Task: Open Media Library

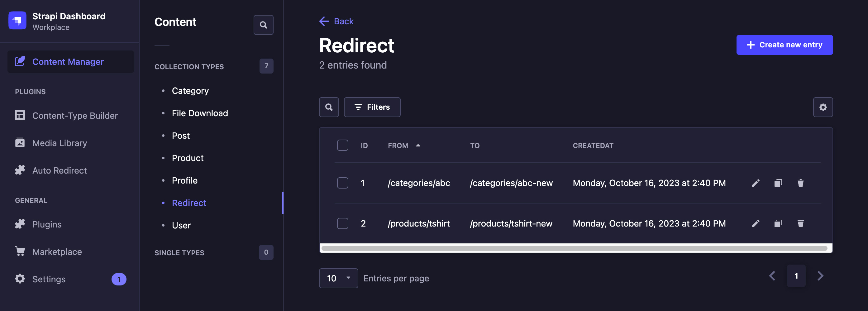Action: point(70,143)
